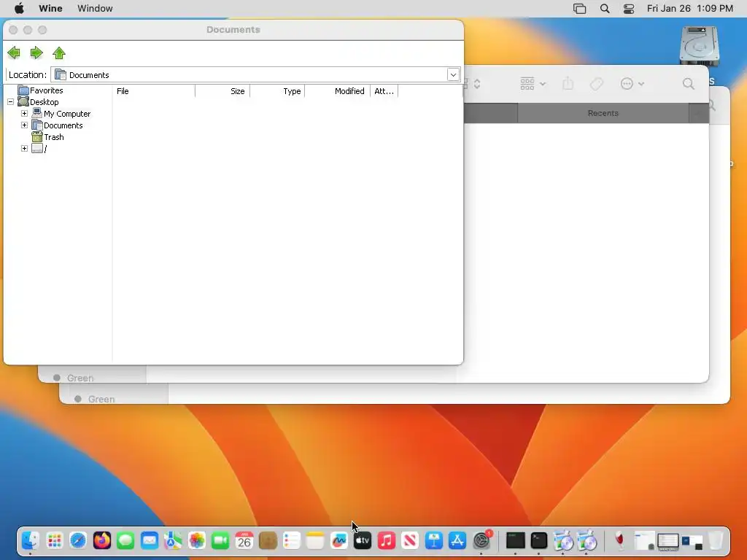
Task: Go up one folder with green up arrow
Action: pyautogui.click(x=59, y=52)
